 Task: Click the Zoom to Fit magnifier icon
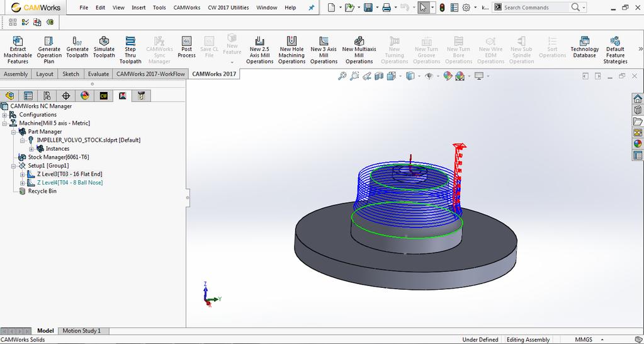click(x=342, y=76)
